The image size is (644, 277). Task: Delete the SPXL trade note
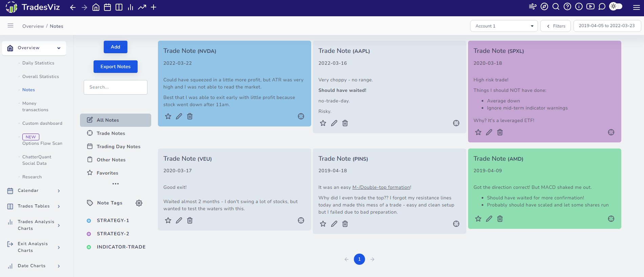click(500, 132)
